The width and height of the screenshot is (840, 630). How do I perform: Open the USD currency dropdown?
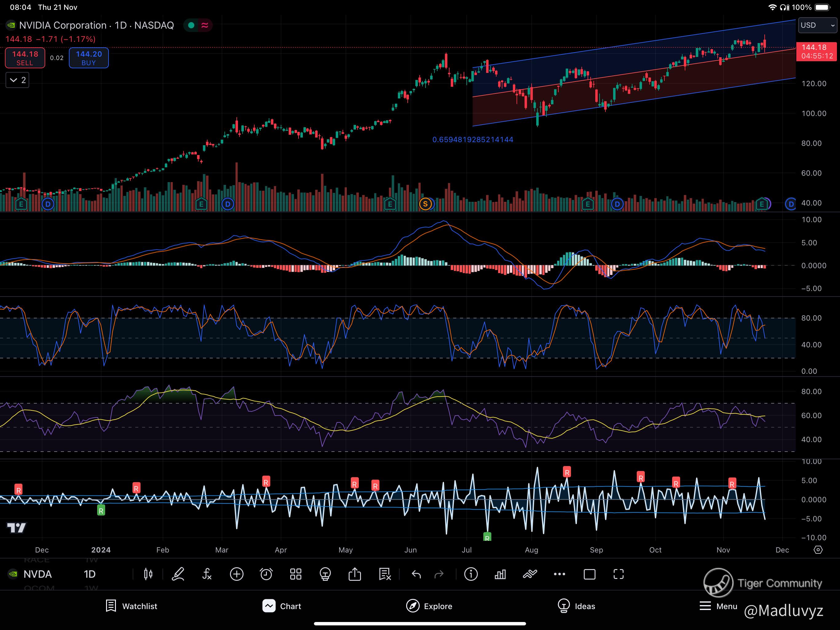(817, 26)
